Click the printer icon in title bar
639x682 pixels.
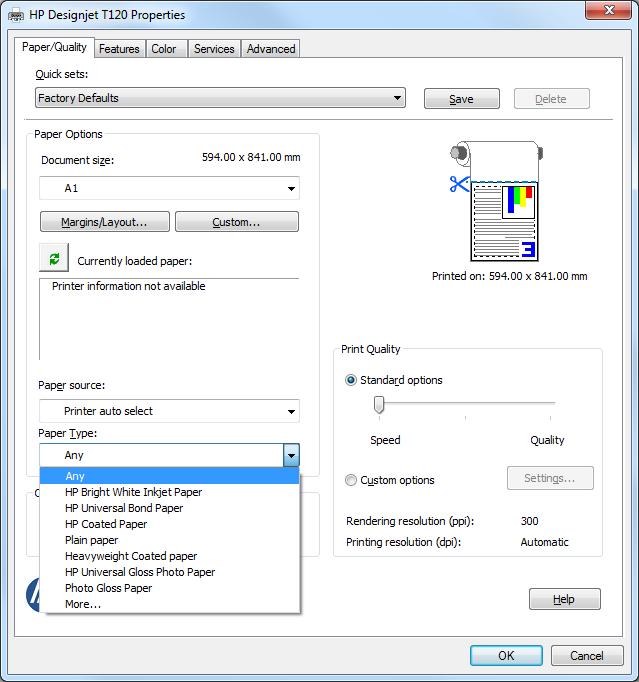(x=16, y=16)
